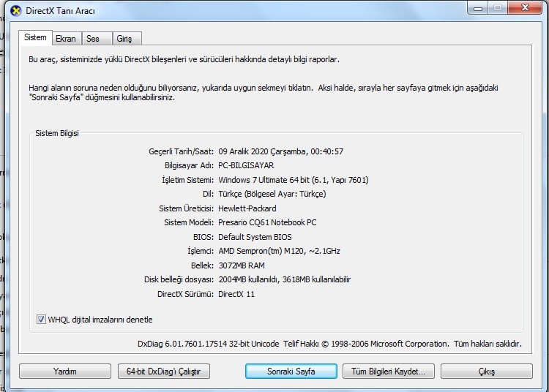Click computer name PC-BILGISAYAR

246,165
